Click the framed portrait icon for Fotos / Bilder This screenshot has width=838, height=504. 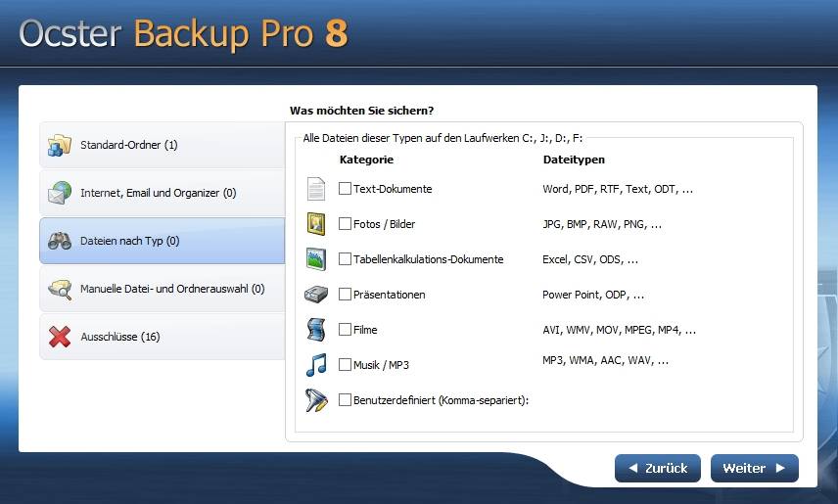click(316, 224)
